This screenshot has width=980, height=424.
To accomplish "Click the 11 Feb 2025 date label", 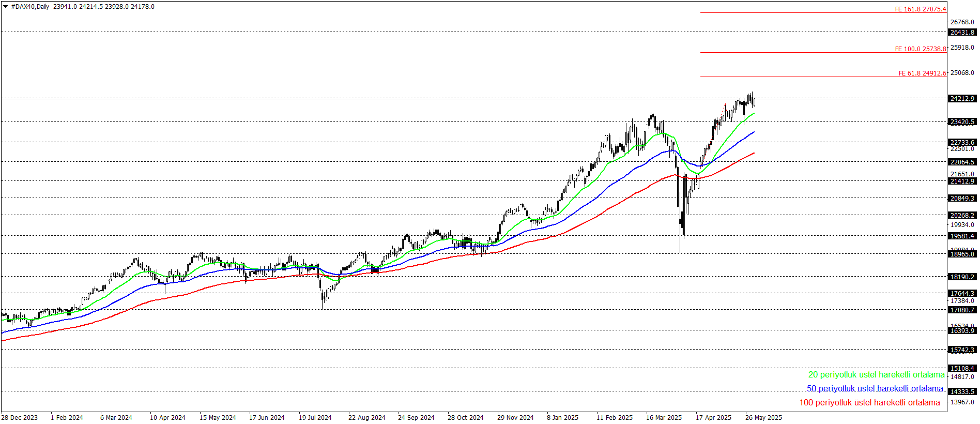I will pyautogui.click(x=615, y=417).
